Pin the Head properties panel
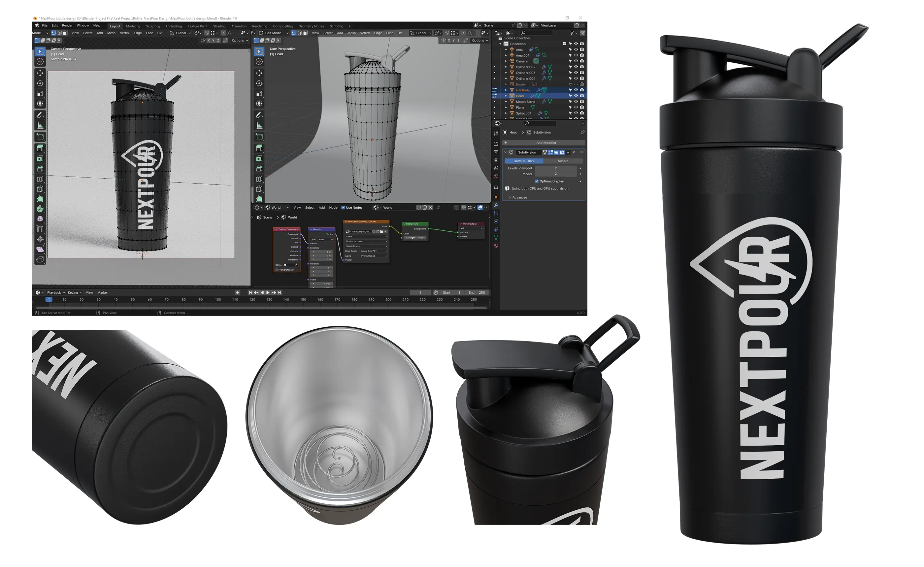 [582, 133]
